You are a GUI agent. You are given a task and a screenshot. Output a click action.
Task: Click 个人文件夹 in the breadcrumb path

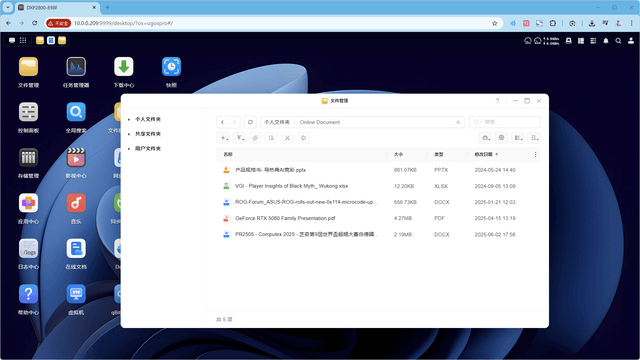277,122
